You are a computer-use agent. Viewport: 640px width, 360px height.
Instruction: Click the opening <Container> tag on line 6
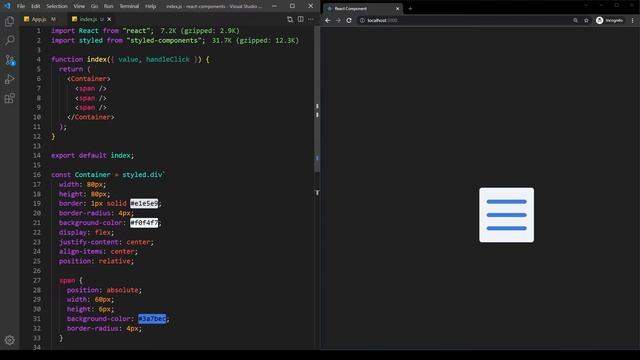point(89,79)
